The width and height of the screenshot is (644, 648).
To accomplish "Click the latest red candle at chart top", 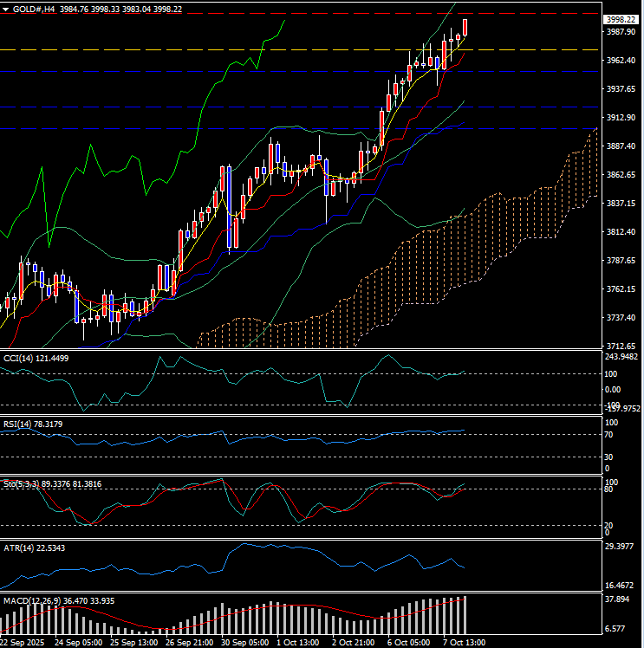I will click(466, 28).
